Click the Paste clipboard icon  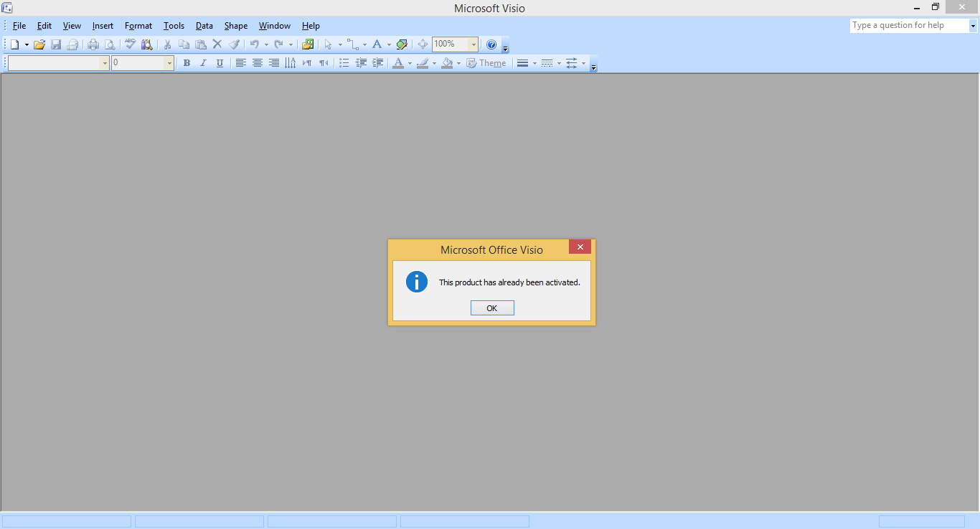(x=201, y=44)
